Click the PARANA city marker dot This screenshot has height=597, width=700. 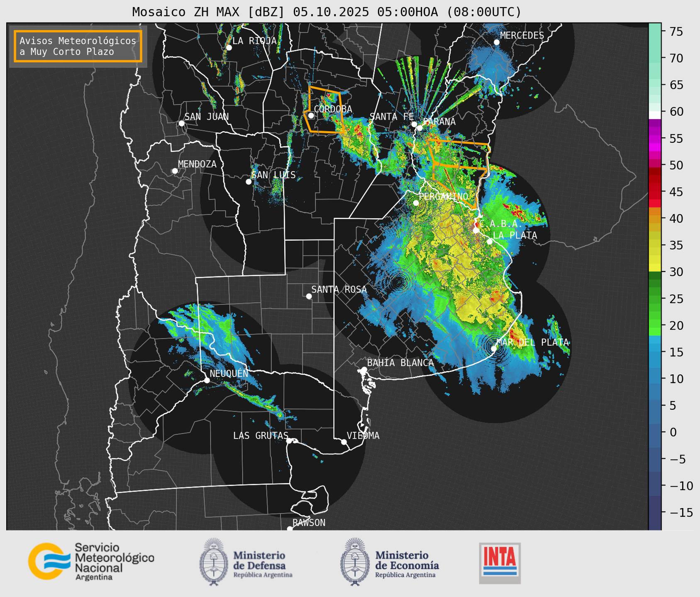pyautogui.click(x=420, y=128)
